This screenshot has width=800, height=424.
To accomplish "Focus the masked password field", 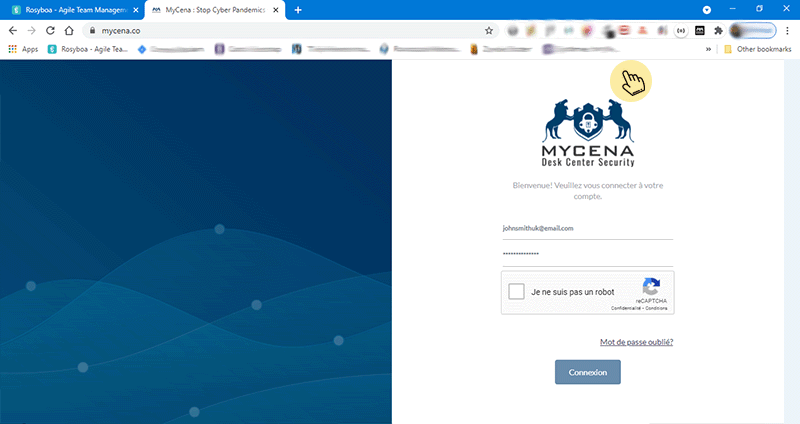I will (x=587, y=254).
